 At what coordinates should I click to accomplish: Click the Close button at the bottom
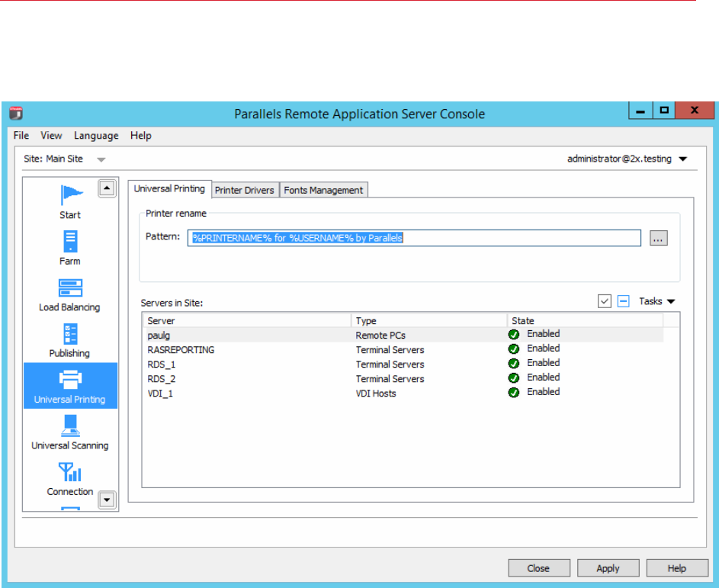pos(539,568)
